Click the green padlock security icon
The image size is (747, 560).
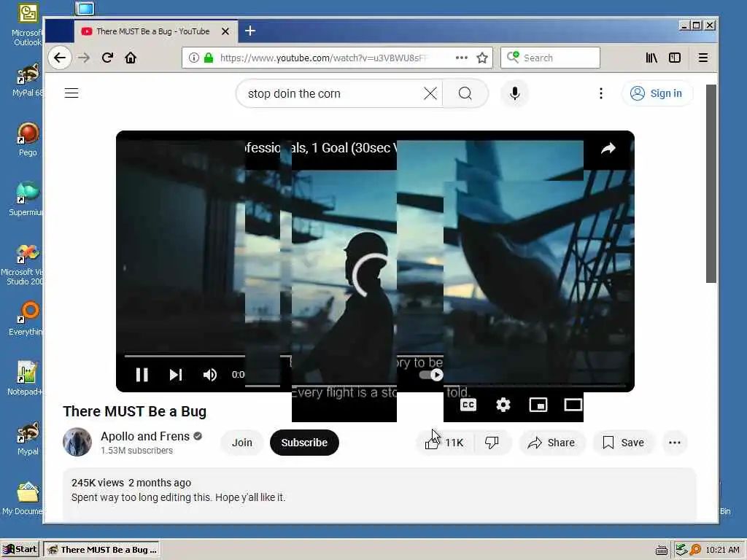click(x=208, y=58)
